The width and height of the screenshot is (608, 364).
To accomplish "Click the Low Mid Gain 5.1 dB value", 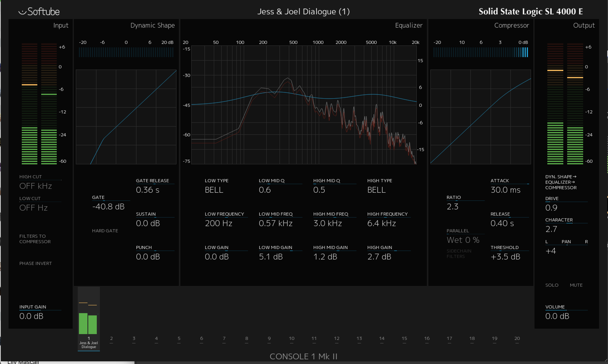I will (271, 257).
